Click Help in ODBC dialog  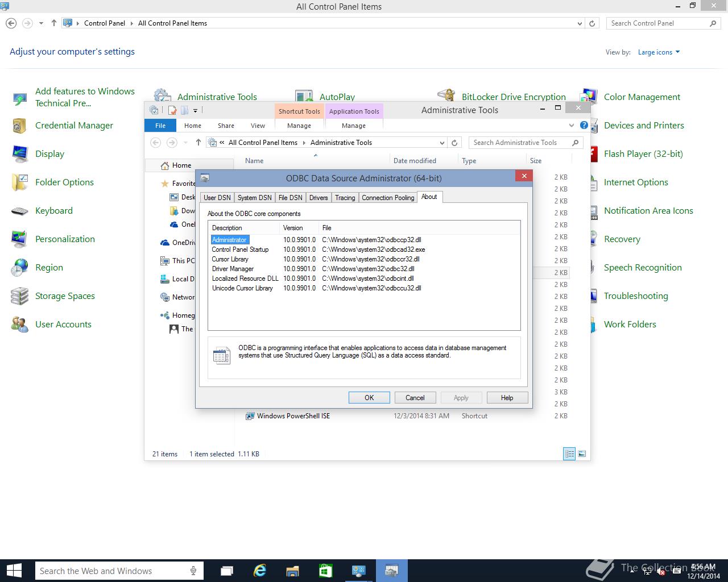[x=507, y=398]
